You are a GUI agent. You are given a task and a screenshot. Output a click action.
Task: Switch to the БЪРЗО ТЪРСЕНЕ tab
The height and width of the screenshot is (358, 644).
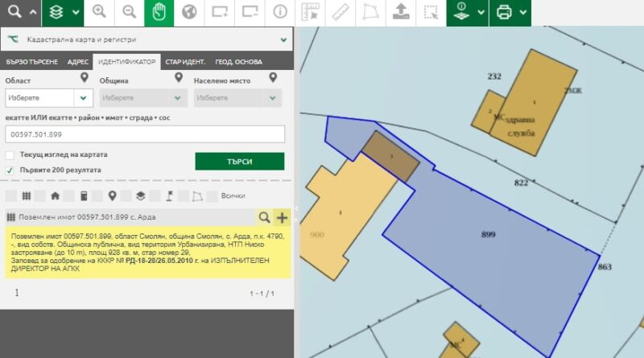pyautogui.click(x=31, y=62)
